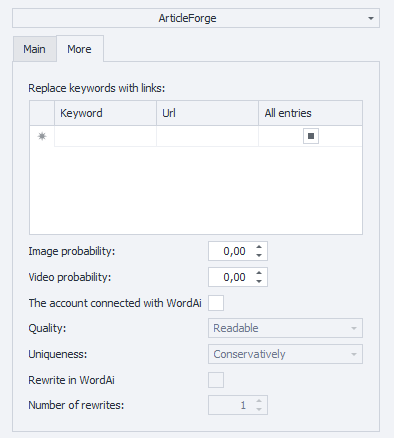Click the Replace keywords with links label
This screenshot has width=394, height=438.
click(x=97, y=88)
